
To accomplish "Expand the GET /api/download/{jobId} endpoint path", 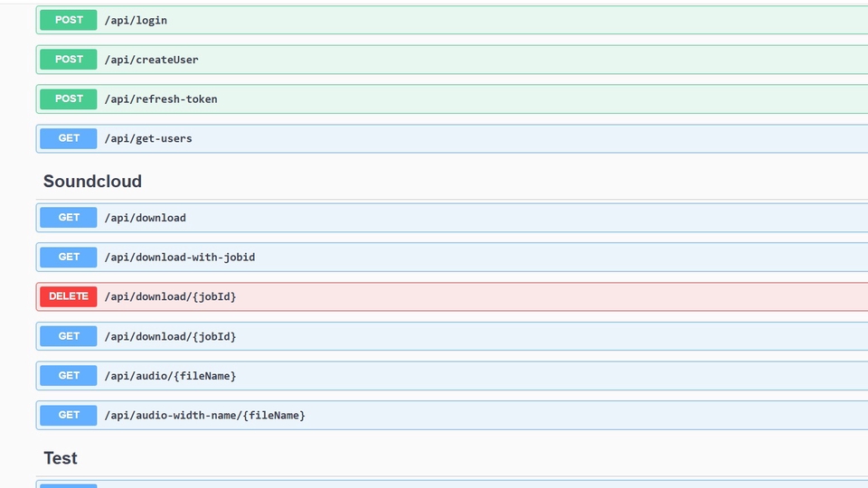I will pyautogui.click(x=171, y=336).
